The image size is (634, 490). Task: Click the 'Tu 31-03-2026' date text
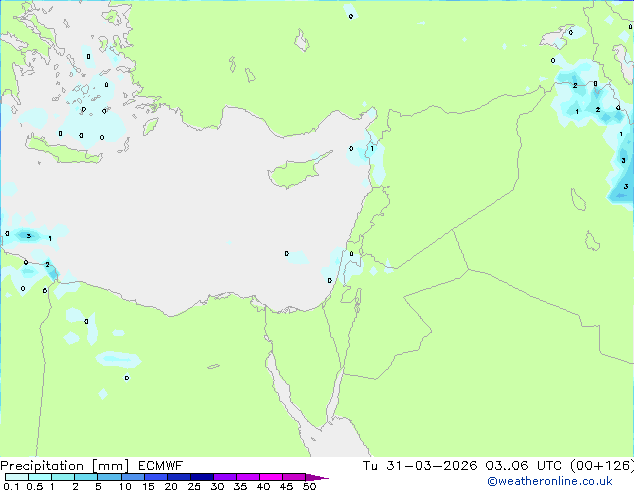pos(420,466)
